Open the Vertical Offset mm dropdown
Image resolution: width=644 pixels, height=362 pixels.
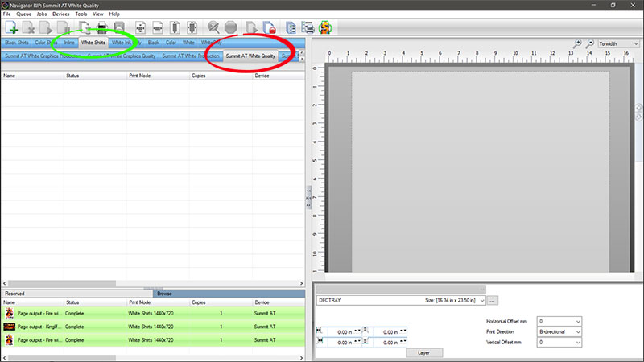(559, 343)
